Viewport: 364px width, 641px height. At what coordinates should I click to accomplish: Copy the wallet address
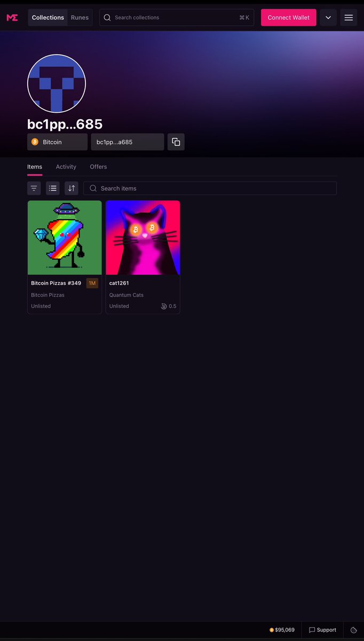click(x=176, y=142)
